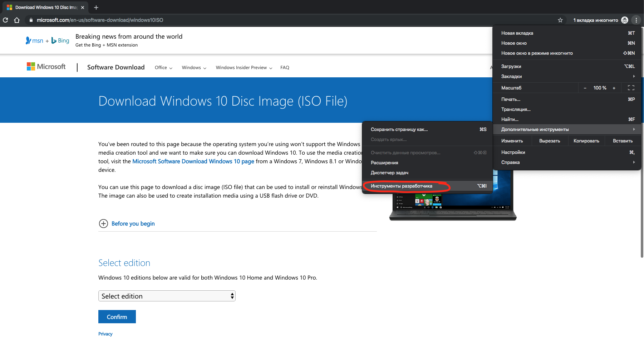Image resolution: width=644 pixels, height=339 pixels.
Task: Decrease zoom with the minus button
Action: coord(585,88)
